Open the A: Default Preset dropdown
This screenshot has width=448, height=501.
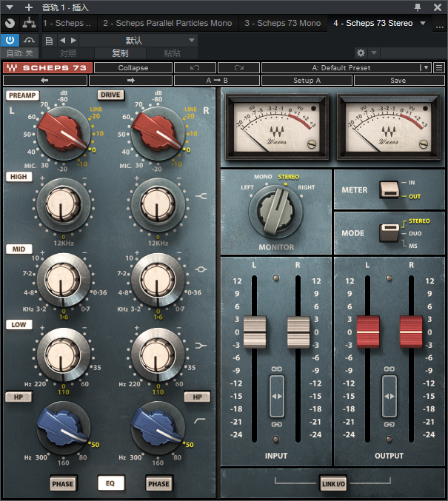coord(346,68)
